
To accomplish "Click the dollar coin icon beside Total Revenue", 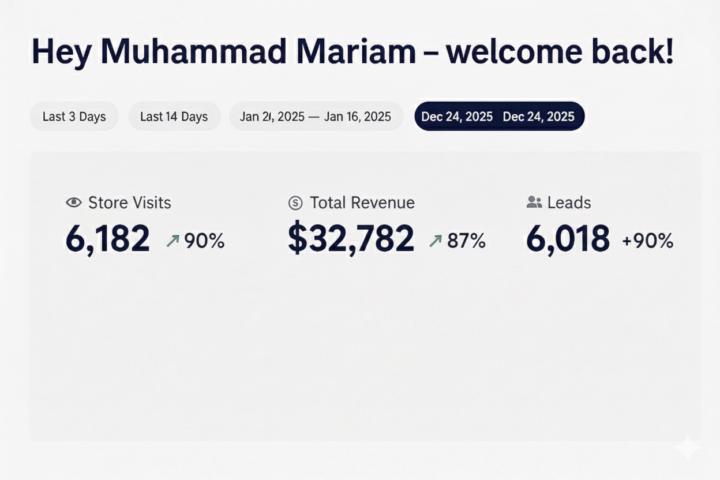I will coord(295,203).
